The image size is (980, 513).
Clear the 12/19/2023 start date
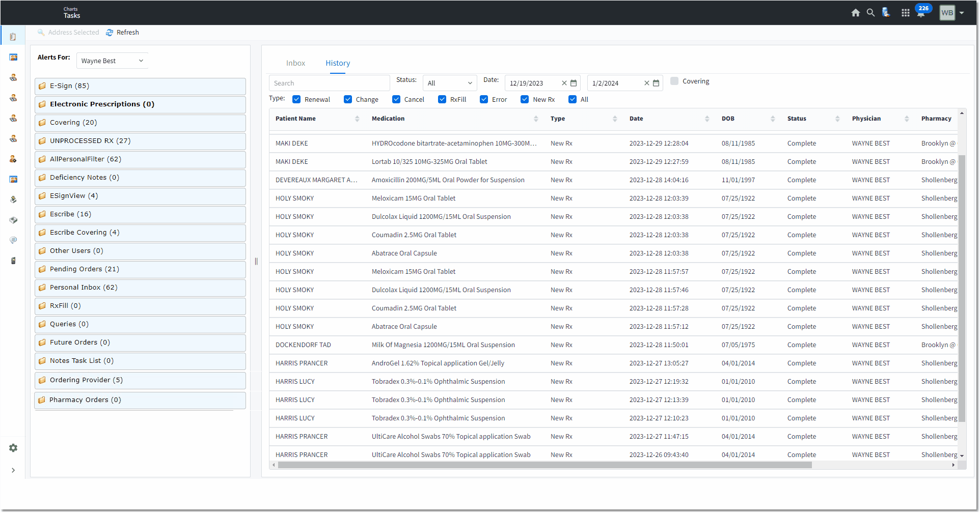pyautogui.click(x=564, y=83)
